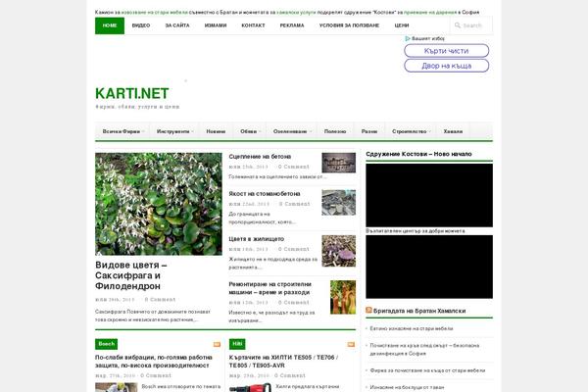Open article Сцепление на бетона
This screenshot has width=588, height=392.
(260, 157)
